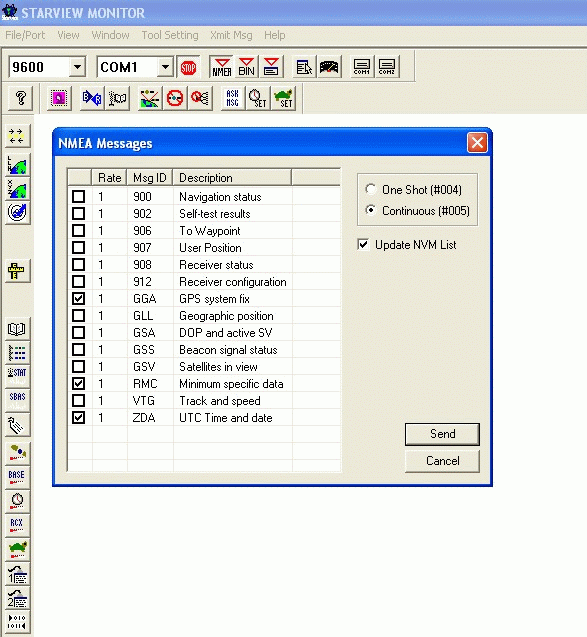Open the COM1 port window icon
The height and width of the screenshot is (637, 587).
click(362, 67)
